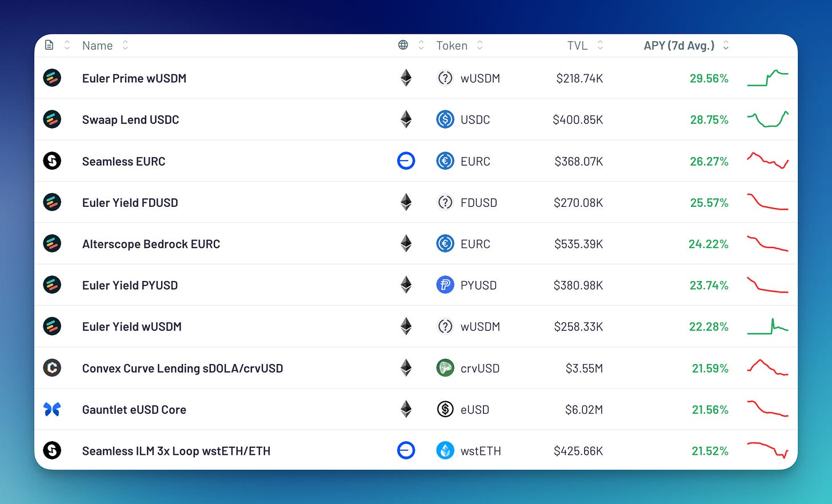
Task: Click EURC token icon in Seamless EURC row
Action: (x=445, y=161)
